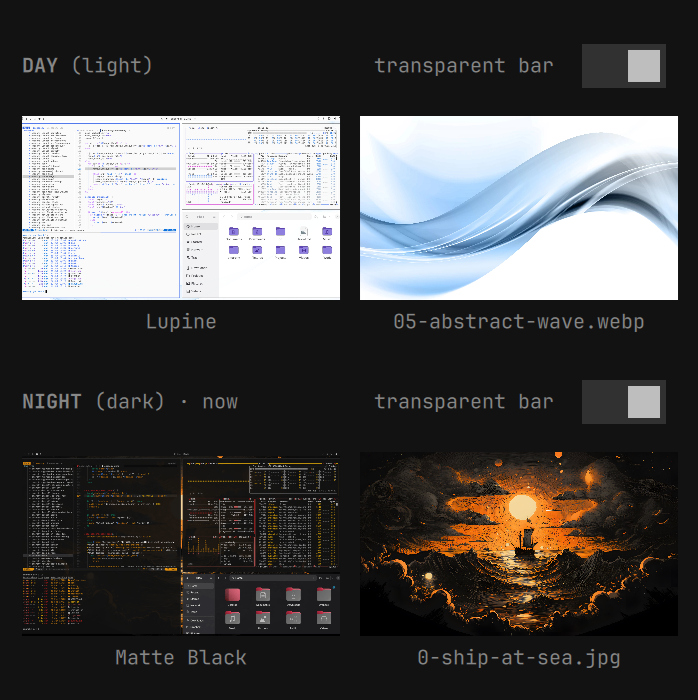Viewport: 698px width, 700px height.
Task: Click the NIGHT (dark) · now heading
Action: (x=130, y=402)
